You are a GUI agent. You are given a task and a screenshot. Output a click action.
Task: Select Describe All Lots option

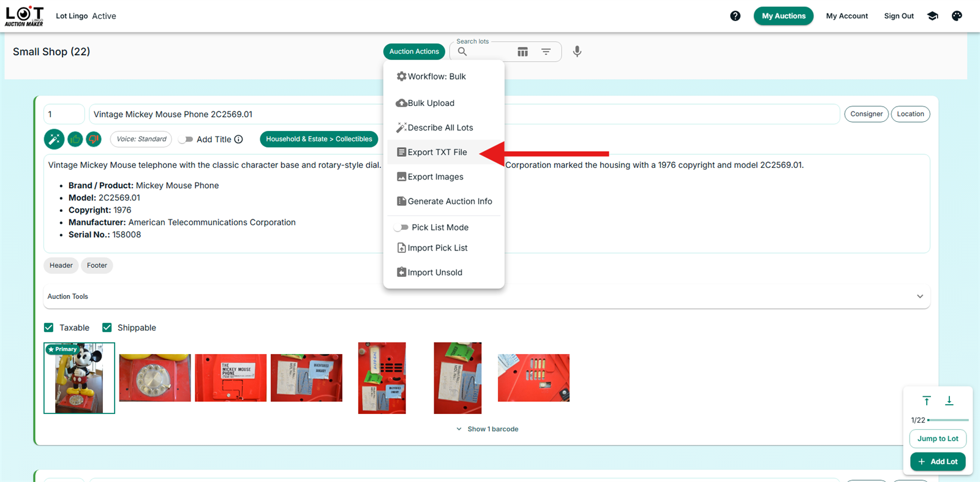click(444, 127)
